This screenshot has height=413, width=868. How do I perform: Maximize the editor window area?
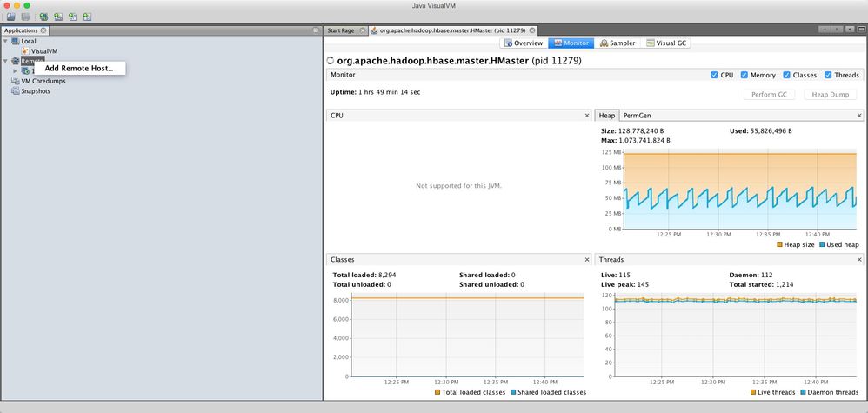coord(863,30)
